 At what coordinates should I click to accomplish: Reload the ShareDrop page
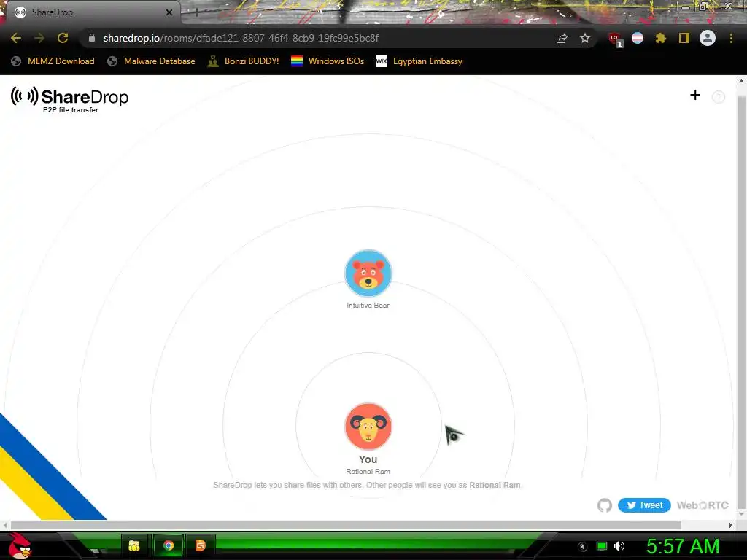tap(63, 38)
